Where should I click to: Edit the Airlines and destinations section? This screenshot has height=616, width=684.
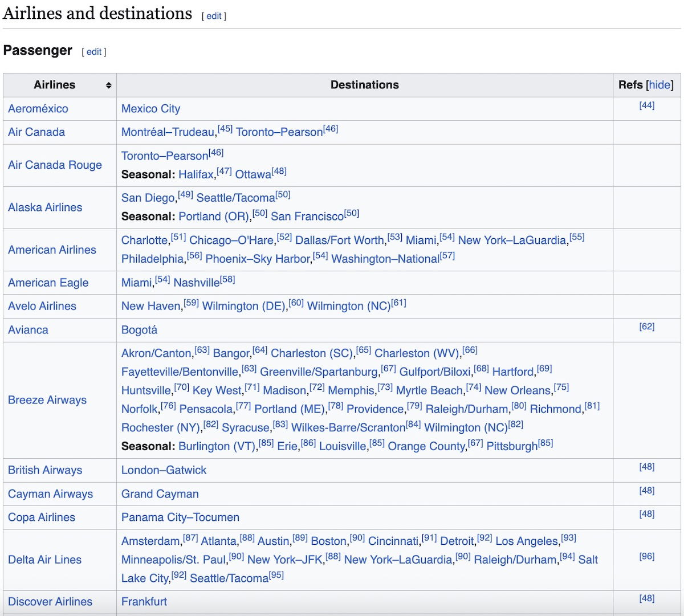pos(214,16)
